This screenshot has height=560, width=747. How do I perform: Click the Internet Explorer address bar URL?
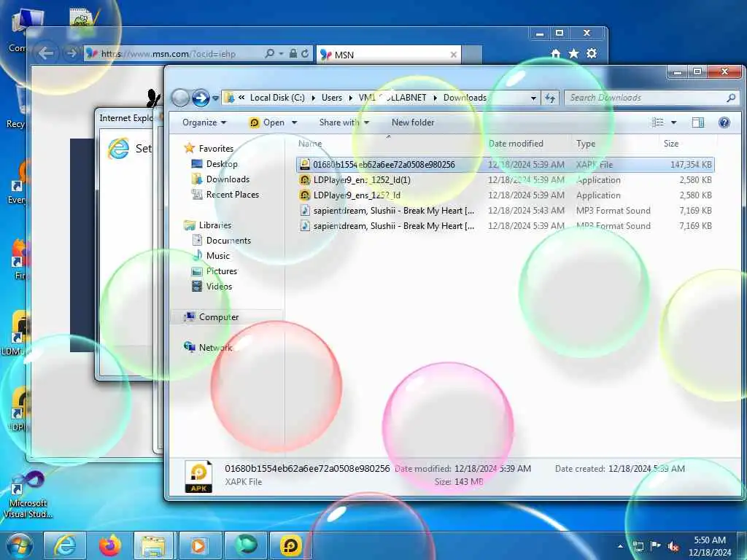[x=169, y=54]
